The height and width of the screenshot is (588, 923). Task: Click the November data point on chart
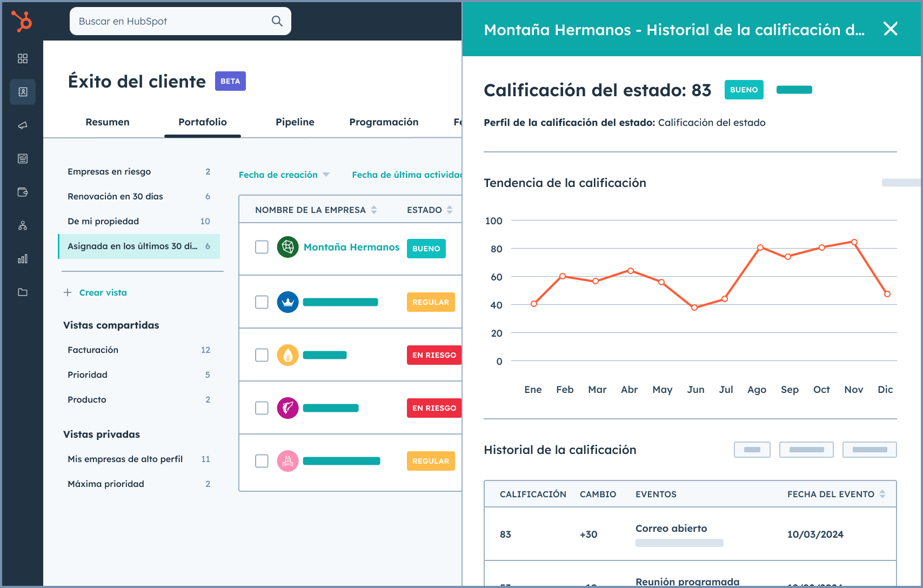click(x=854, y=242)
